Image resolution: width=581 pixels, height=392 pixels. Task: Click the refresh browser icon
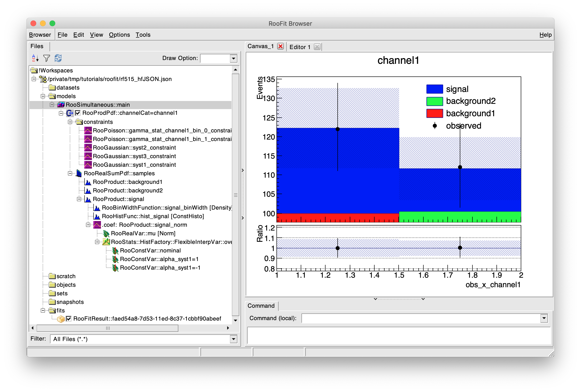58,58
